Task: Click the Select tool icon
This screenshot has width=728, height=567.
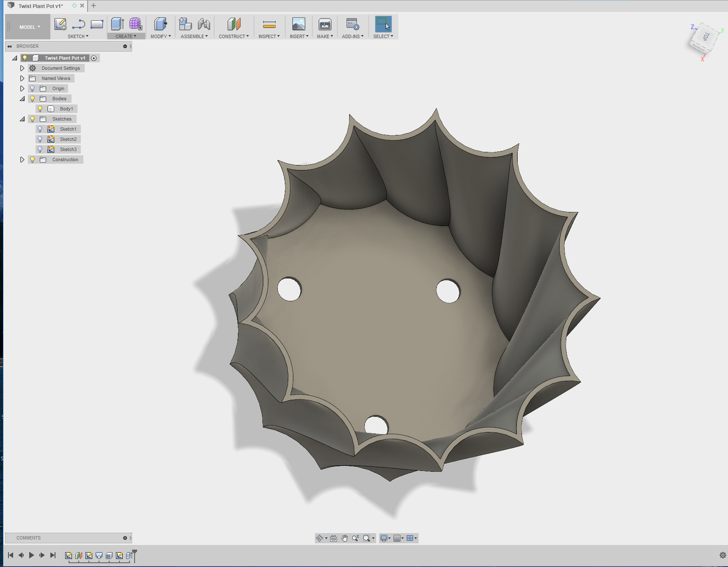Action: pyautogui.click(x=383, y=24)
